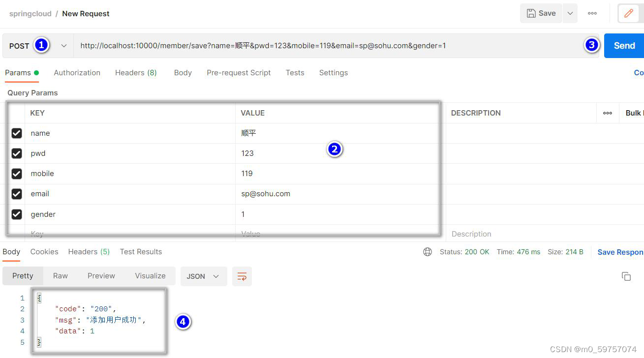Open the response Headers (5) tab
The width and height of the screenshot is (644, 358).
89,252
